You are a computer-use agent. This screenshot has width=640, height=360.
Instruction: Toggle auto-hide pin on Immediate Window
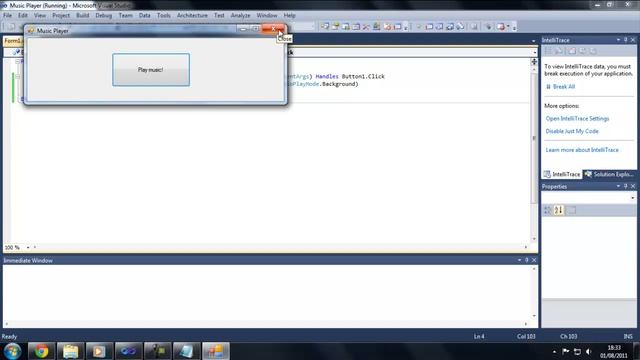click(527, 260)
